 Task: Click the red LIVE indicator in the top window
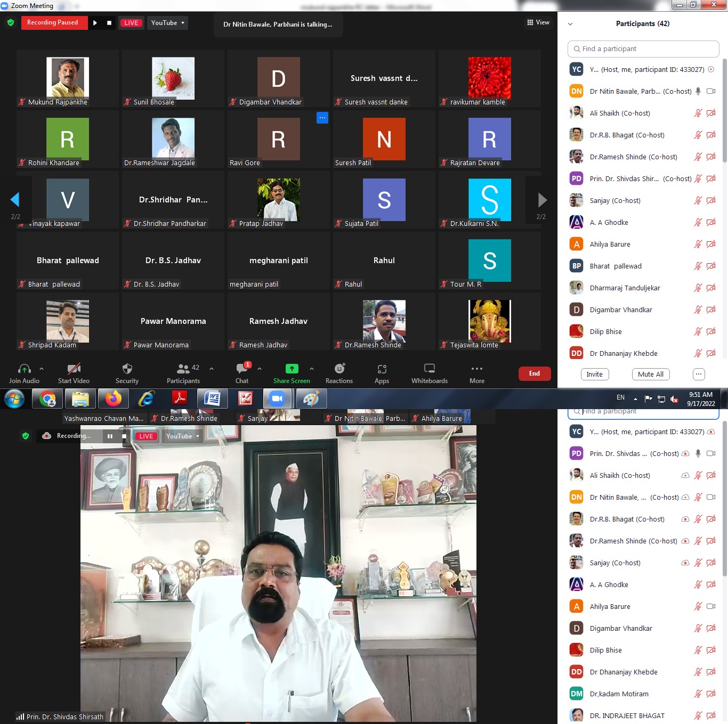131,23
